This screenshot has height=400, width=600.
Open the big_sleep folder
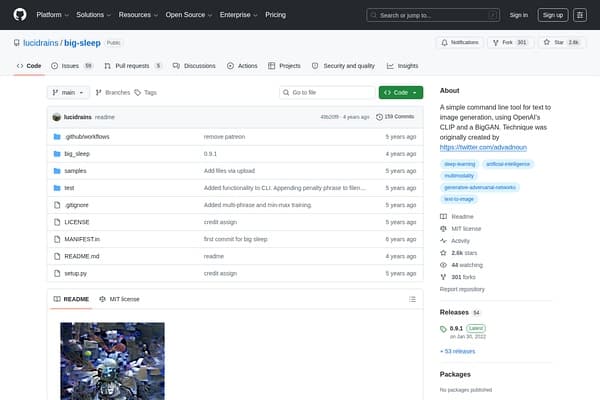(77, 154)
